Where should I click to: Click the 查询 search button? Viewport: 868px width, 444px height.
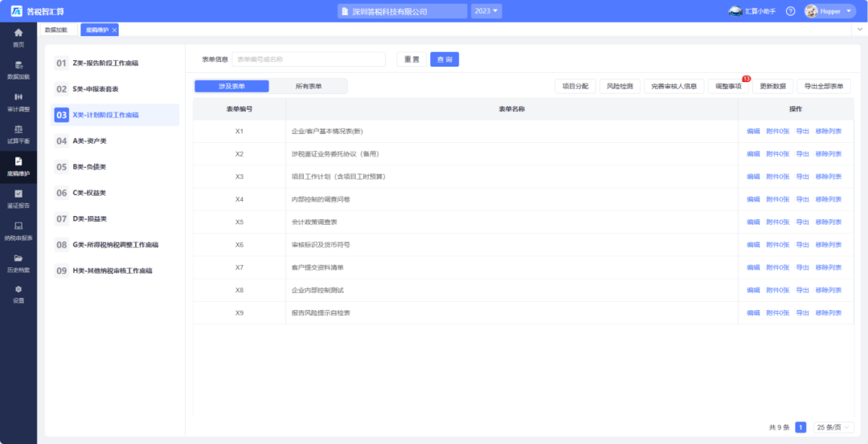(444, 59)
